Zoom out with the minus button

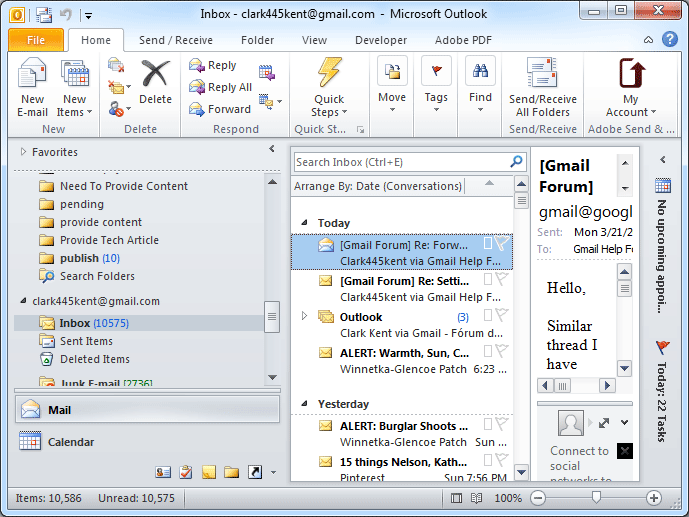pyautogui.click(x=538, y=498)
